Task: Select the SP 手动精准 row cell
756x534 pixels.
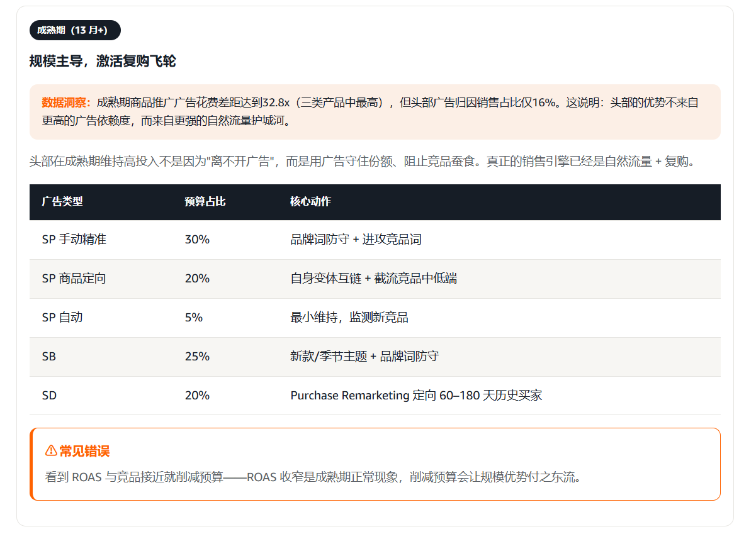Action: click(x=74, y=240)
